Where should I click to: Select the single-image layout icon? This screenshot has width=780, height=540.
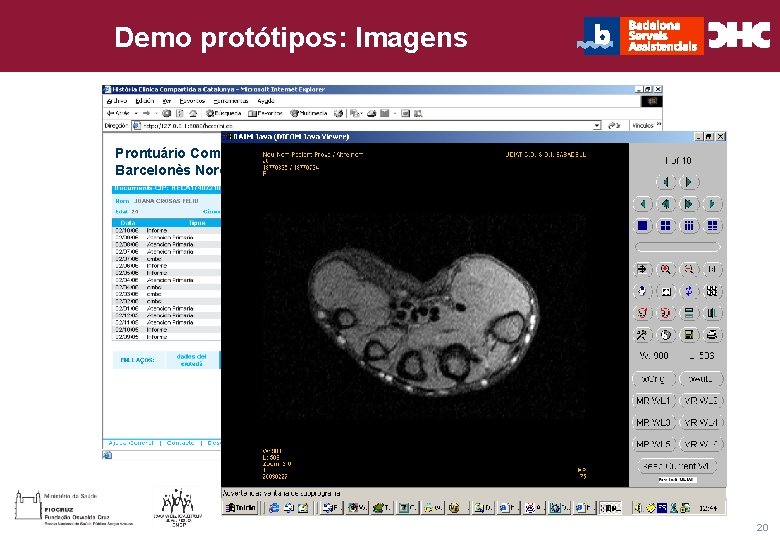642,226
